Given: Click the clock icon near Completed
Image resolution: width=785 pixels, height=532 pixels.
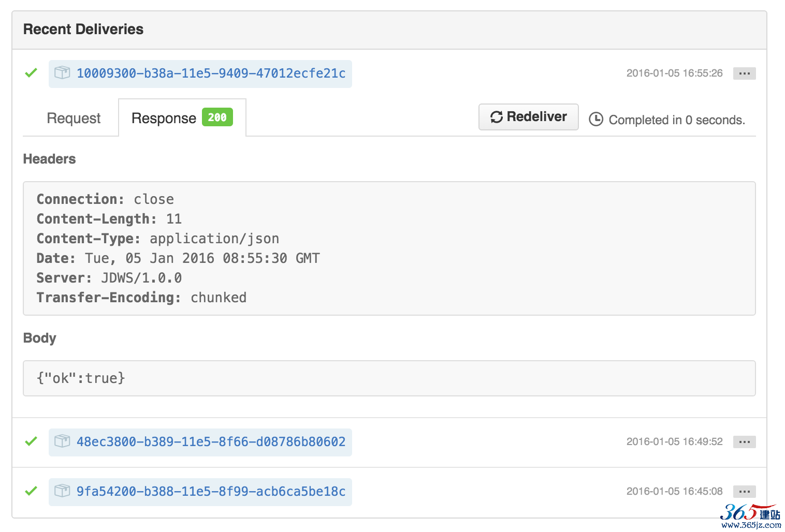Looking at the screenshot, I should pos(596,120).
